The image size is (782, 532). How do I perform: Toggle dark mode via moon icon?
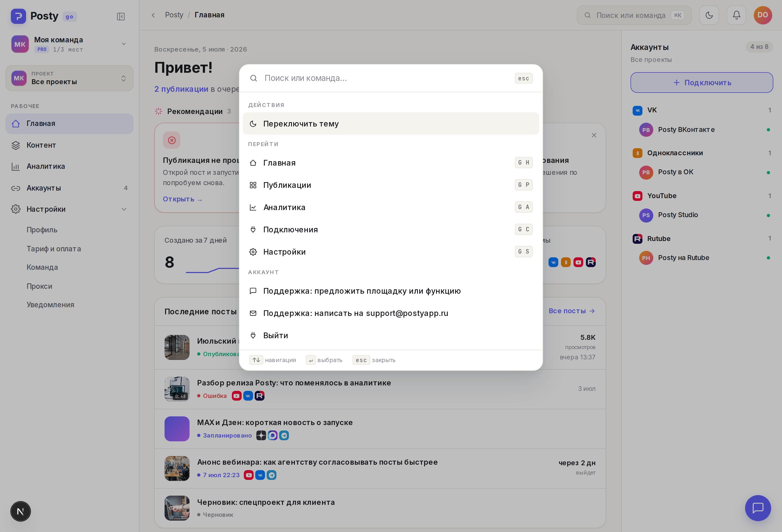(709, 15)
